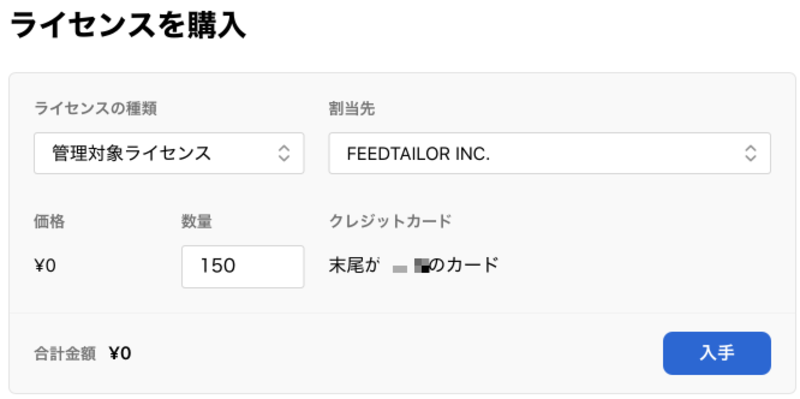Click the 末尾が text of card info

point(354,265)
